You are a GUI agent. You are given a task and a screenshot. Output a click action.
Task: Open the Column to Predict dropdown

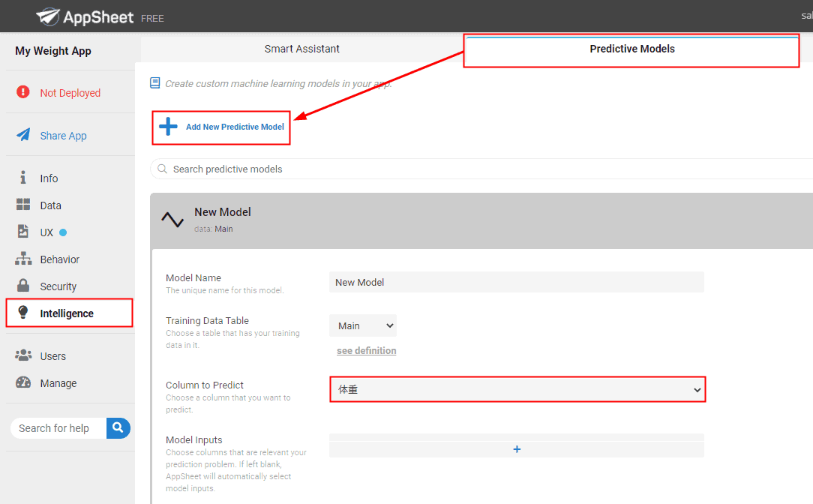[517, 389]
